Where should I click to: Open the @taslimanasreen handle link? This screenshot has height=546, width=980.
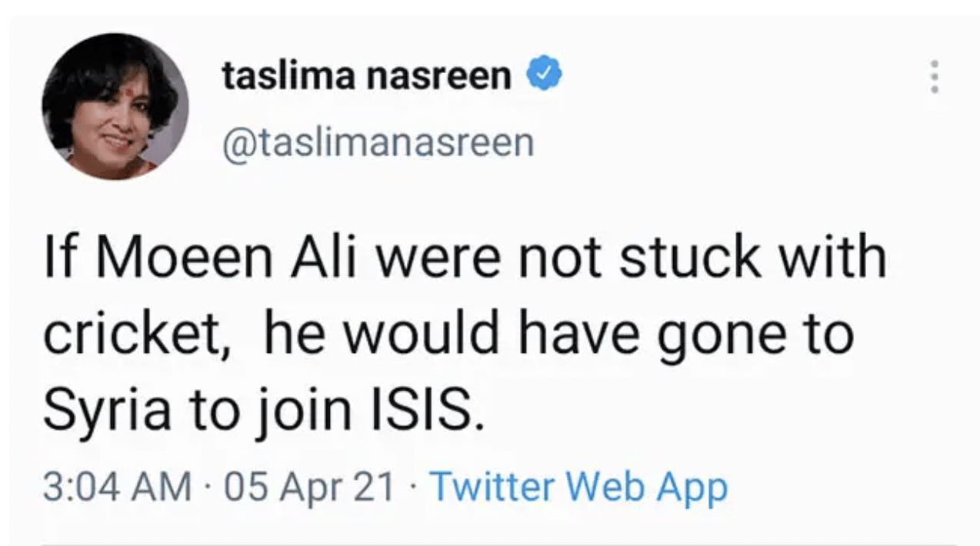click(x=377, y=141)
